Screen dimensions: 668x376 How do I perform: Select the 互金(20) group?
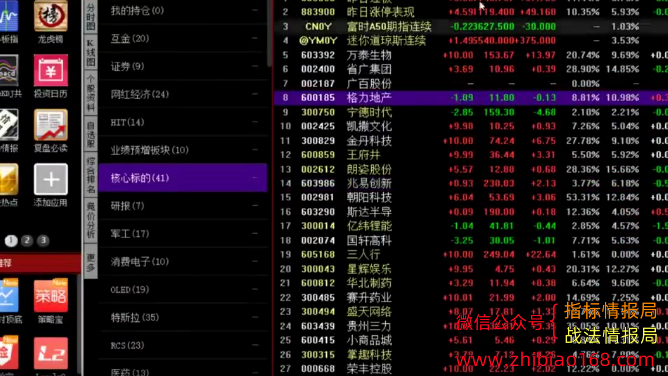183,38
